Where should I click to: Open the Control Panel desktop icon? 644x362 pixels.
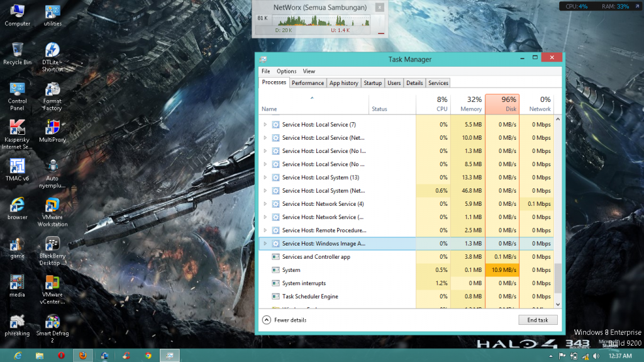click(17, 96)
